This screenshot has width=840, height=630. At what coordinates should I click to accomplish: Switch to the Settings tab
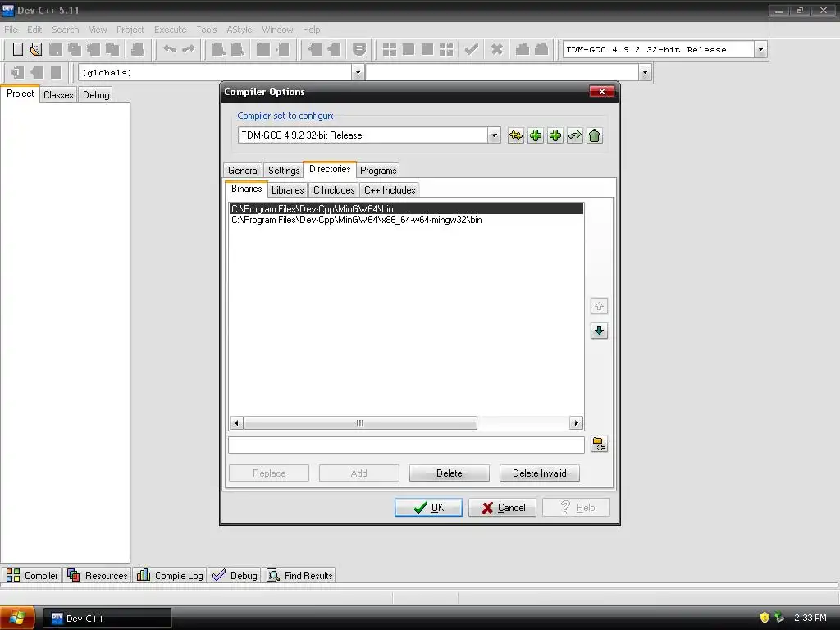click(283, 171)
